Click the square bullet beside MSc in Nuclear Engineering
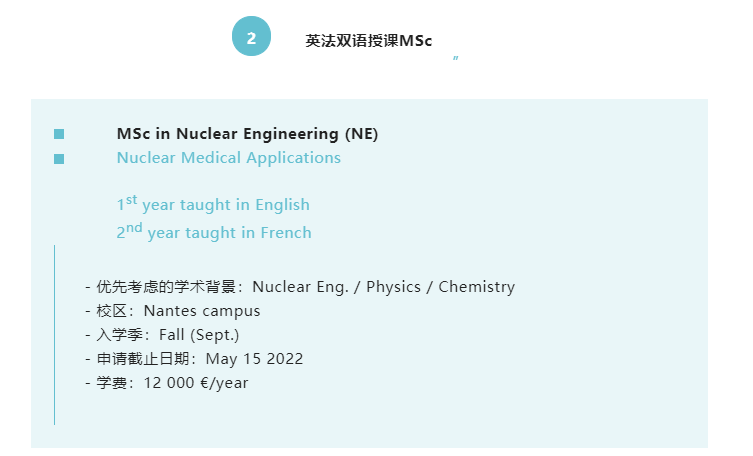 [x=59, y=134]
